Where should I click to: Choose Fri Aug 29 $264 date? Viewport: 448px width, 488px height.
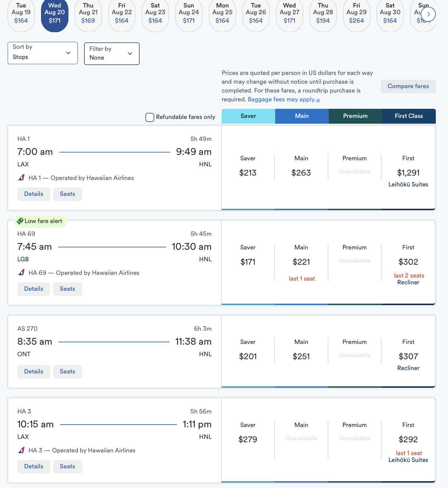point(357,14)
